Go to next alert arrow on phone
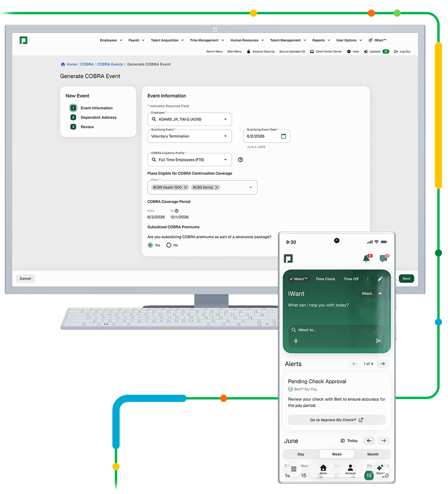This screenshot has width=448, height=494. 382,364
